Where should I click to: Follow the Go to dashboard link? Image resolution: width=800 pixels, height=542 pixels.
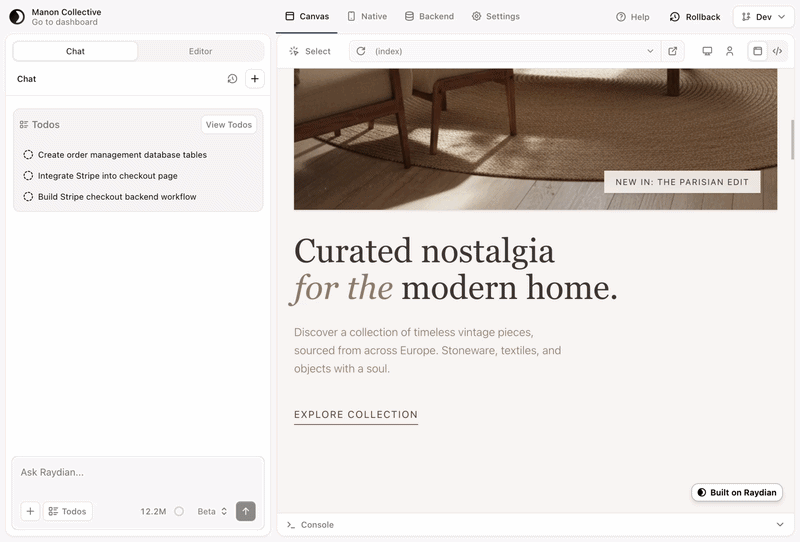point(64,22)
